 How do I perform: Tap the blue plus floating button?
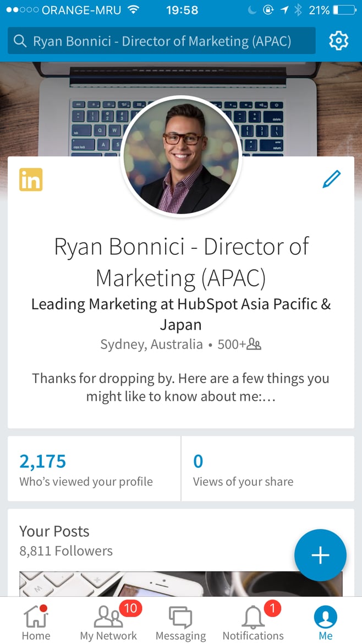click(320, 555)
